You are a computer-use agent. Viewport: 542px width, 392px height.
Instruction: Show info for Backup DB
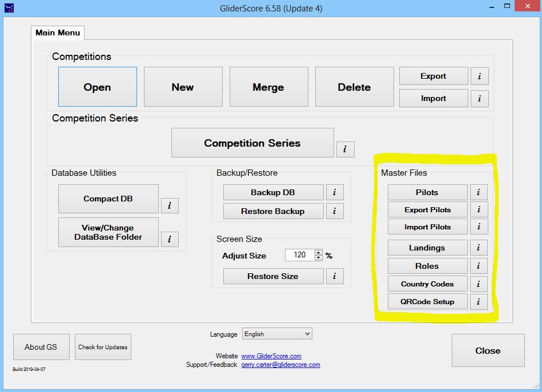point(335,192)
